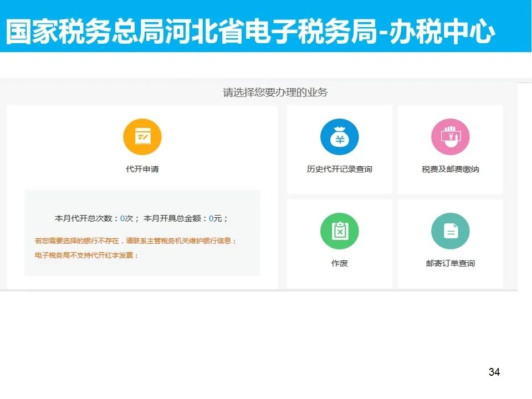Click the page number 34

coord(494,372)
